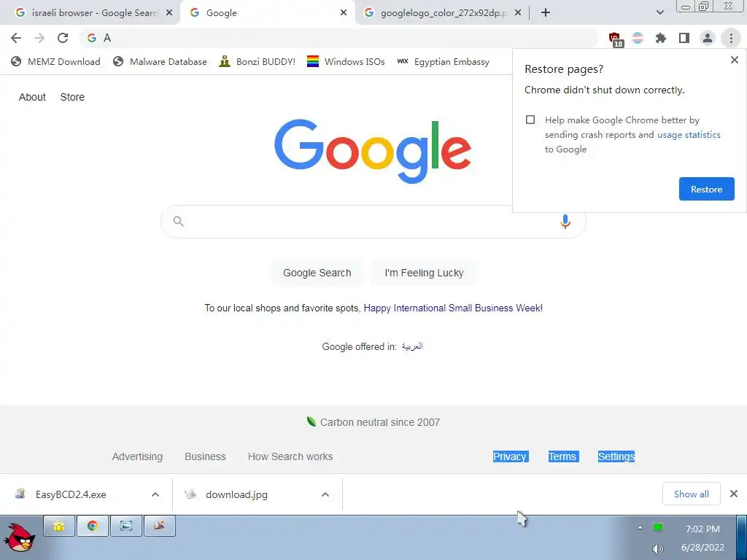Click the volume speaker tray icon

[657, 549]
